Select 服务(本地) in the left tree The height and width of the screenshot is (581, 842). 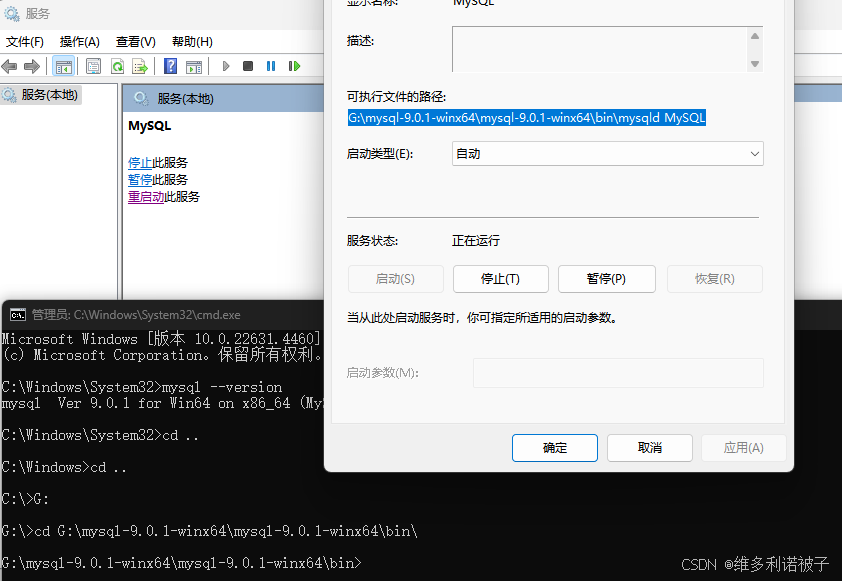49,95
